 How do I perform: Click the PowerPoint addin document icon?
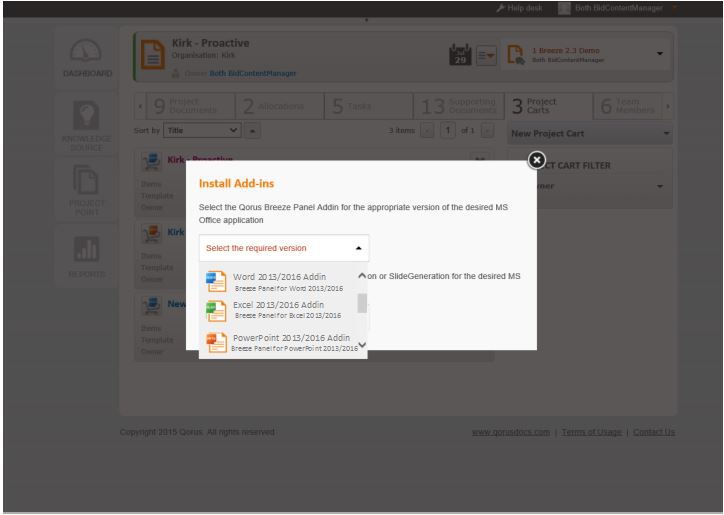216,343
